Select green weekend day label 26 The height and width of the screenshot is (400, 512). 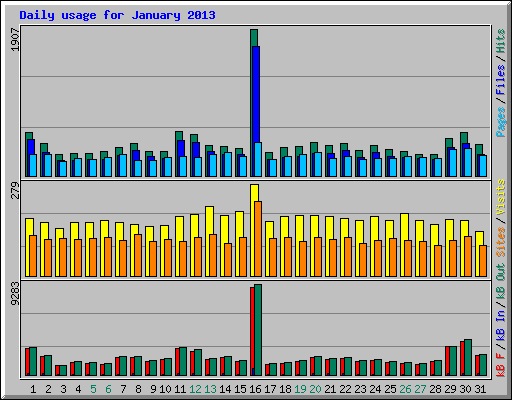coord(405,389)
